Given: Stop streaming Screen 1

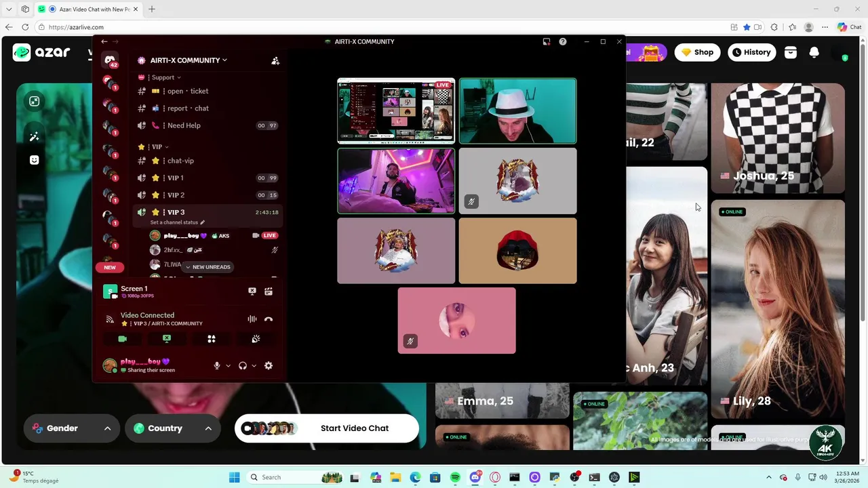Looking at the screenshot, I should tap(252, 291).
